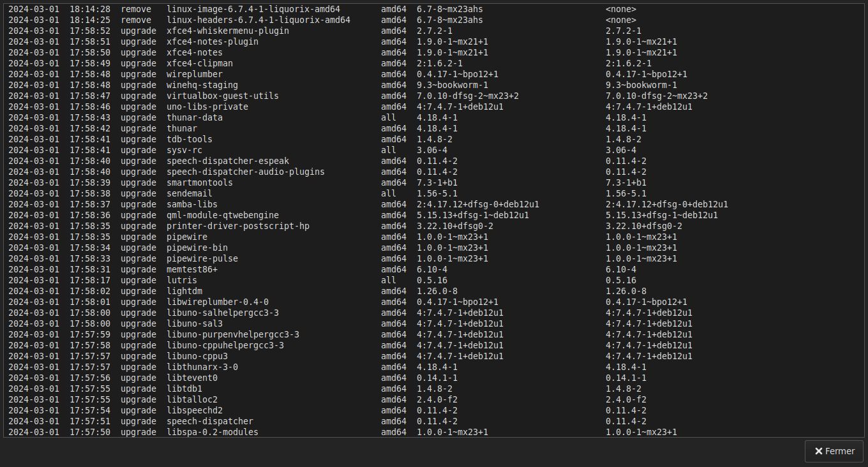Click "upgrade" in the memtest86+ row

point(138,270)
